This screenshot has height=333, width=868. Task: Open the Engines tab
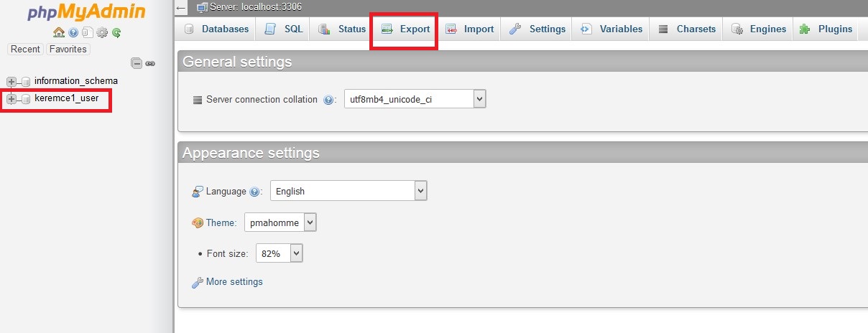pos(758,29)
